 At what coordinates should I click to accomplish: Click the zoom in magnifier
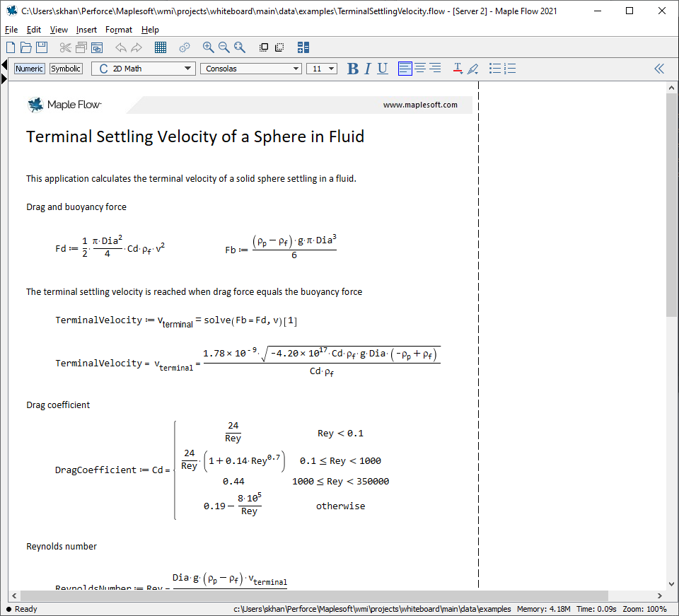point(208,47)
